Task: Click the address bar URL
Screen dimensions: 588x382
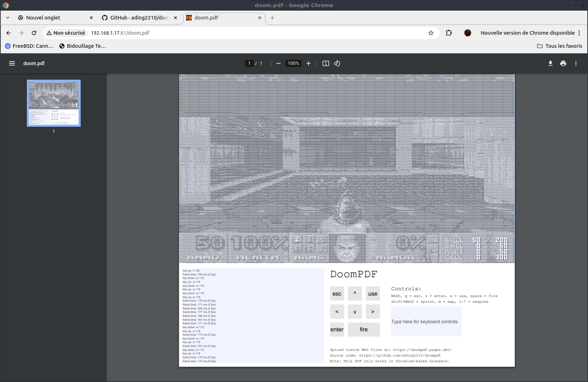Action: click(120, 33)
